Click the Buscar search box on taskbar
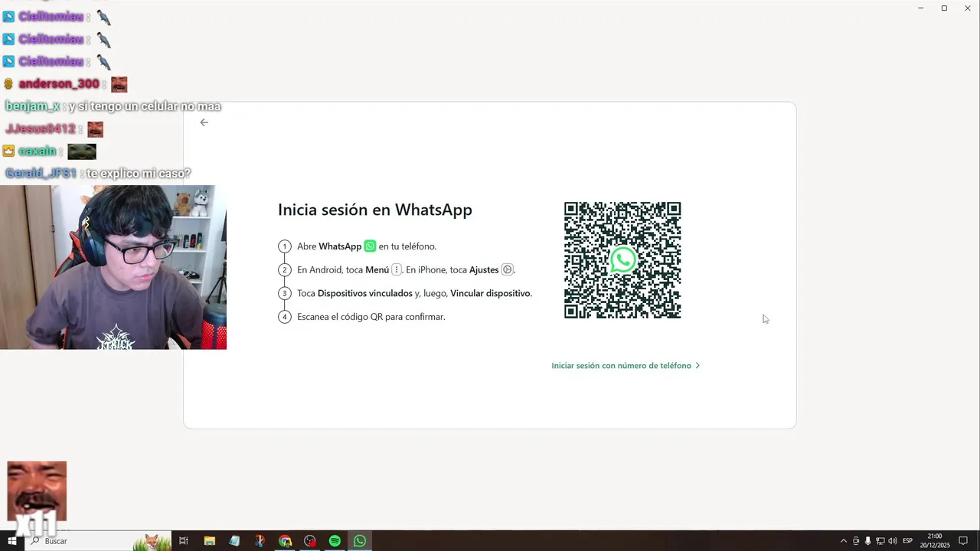The image size is (980, 551). point(100,541)
